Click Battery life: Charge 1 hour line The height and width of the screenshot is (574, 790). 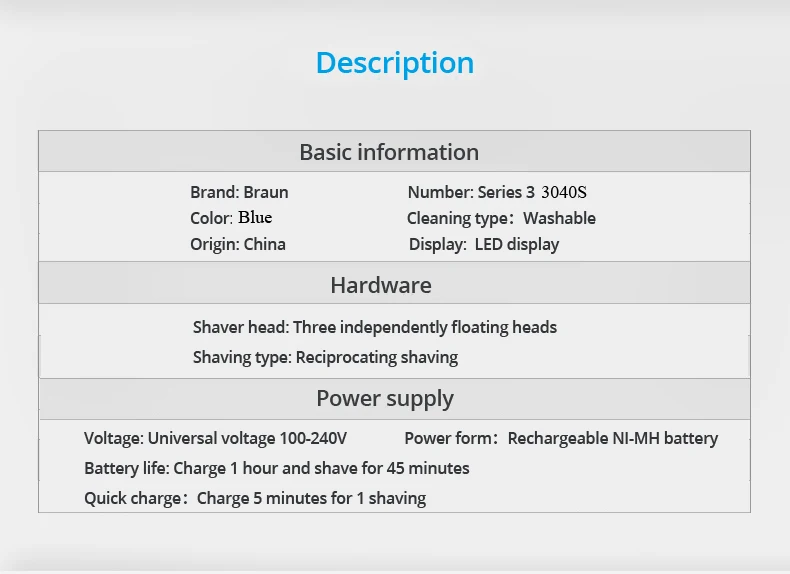click(277, 468)
